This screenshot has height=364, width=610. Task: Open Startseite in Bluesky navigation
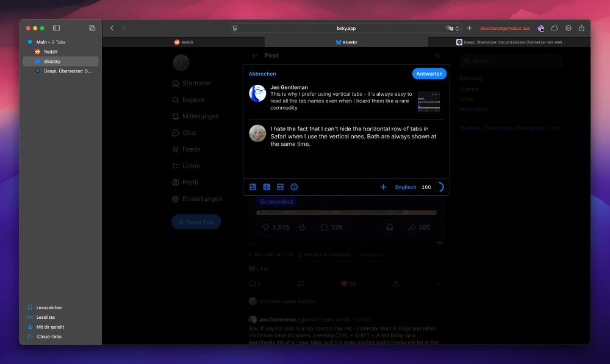click(192, 83)
